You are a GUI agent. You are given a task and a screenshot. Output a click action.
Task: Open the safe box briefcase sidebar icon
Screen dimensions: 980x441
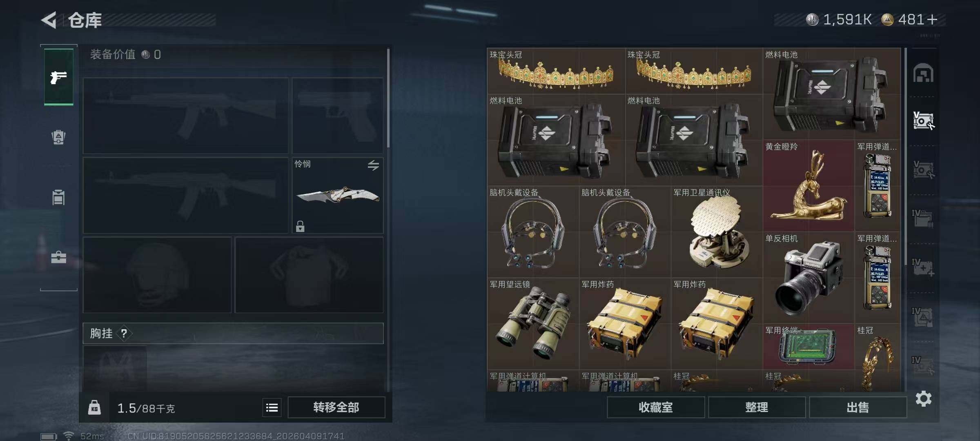(58, 257)
